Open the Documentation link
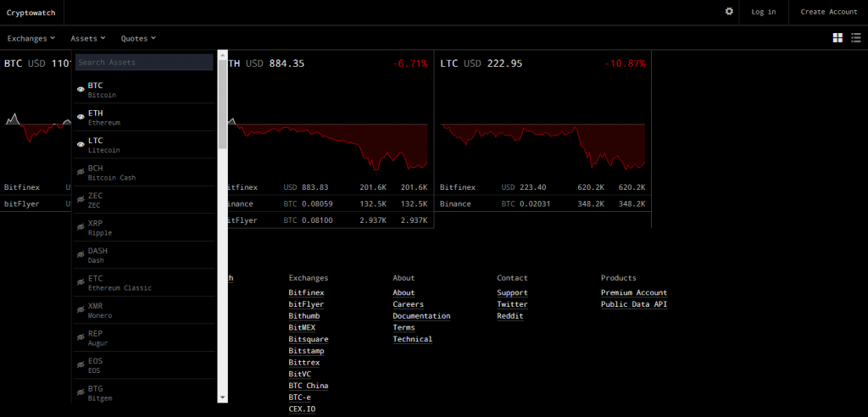This screenshot has width=868, height=417. pos(421,315)
